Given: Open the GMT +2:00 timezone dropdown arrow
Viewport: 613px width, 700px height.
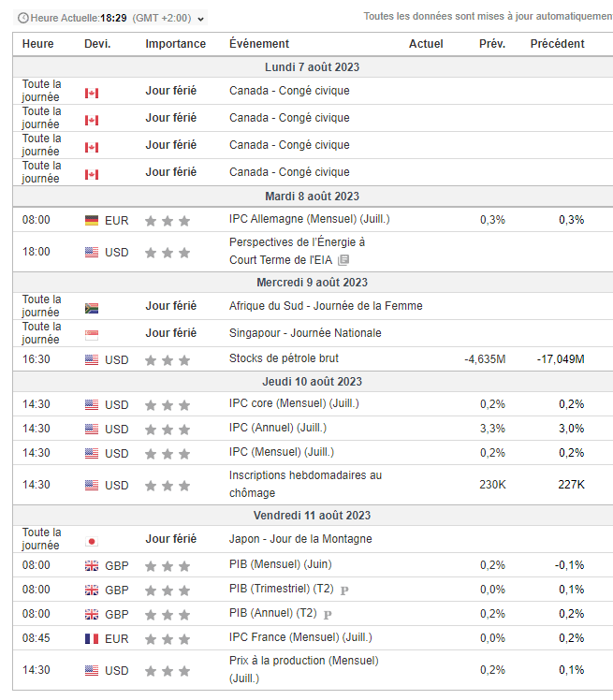Looking at the screenshot, I should click(201, 19).
